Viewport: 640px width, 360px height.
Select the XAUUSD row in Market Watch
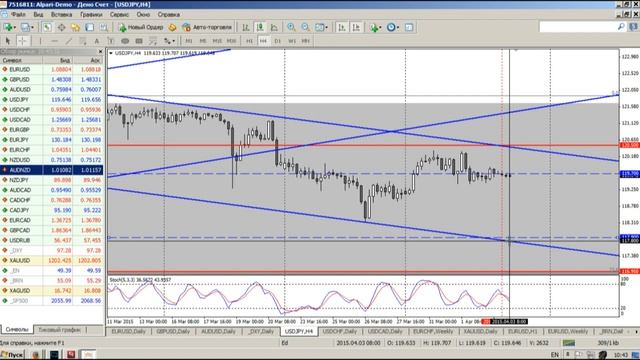pos(52,260)
